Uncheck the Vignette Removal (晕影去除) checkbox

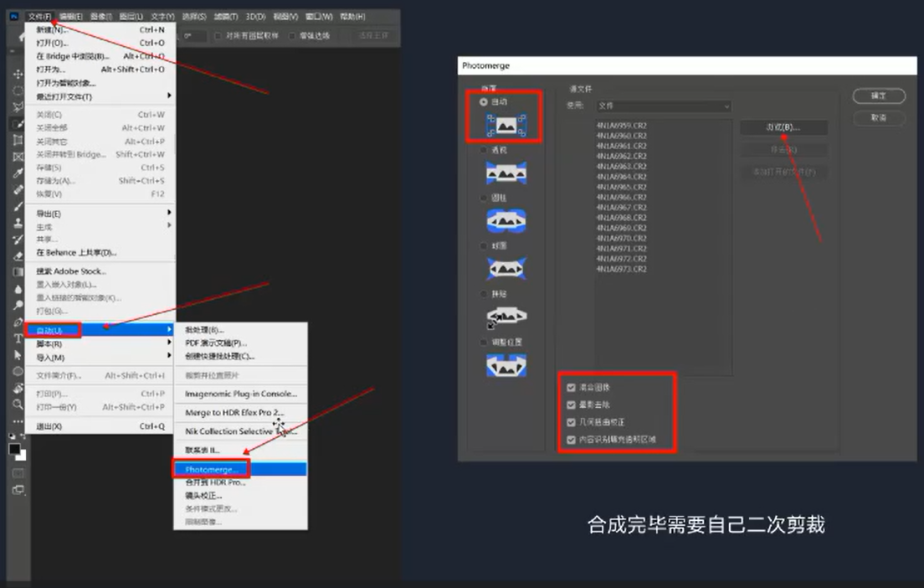pyautogui.click(x=572, y=405)
